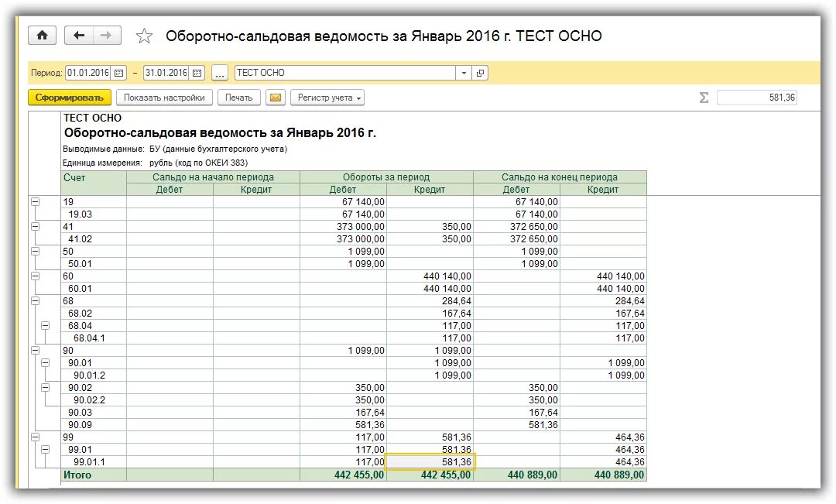Click Показать настройки button
This screenshot has width=836, height=504.
[x=164, y=98]
